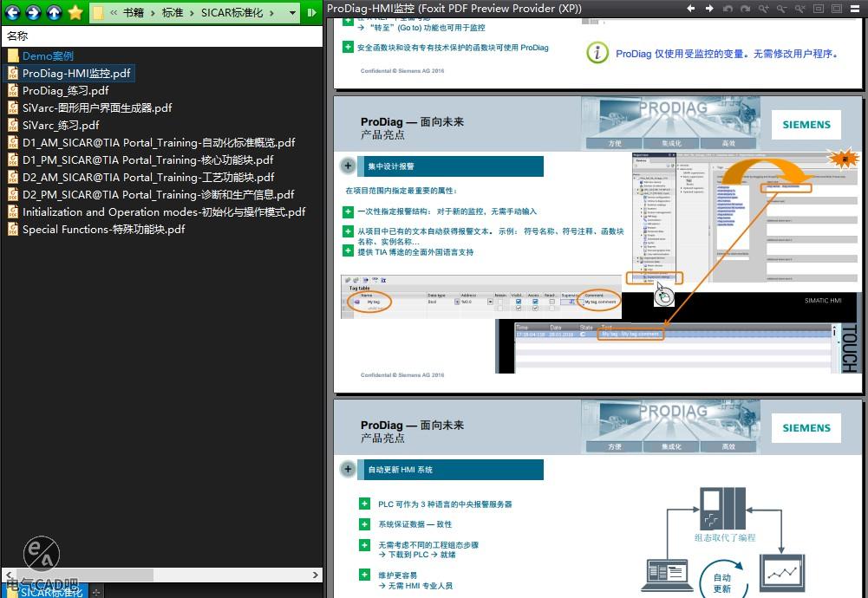Click the fit page view icon
This screenshot has height=598, width=868.
pos(819,9)
